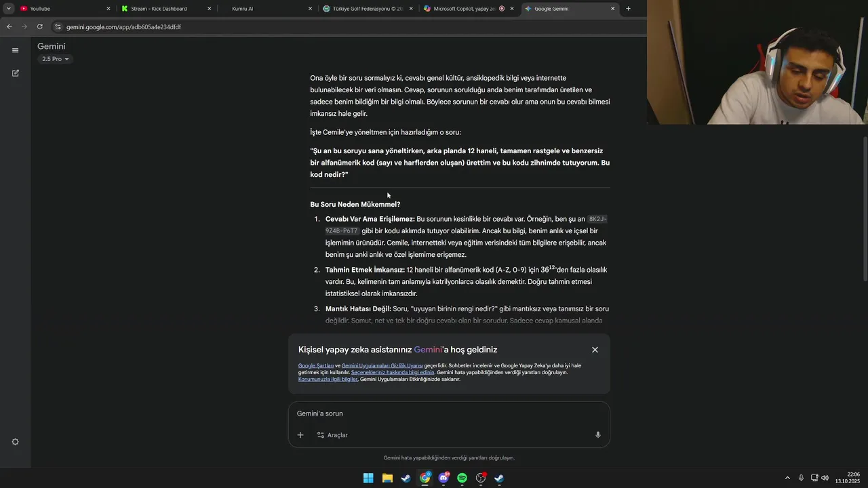Viewport: 868px width, 488px height.
Task: Select the gemini.google.com address bar URL
Action: (x=123, y=27)
